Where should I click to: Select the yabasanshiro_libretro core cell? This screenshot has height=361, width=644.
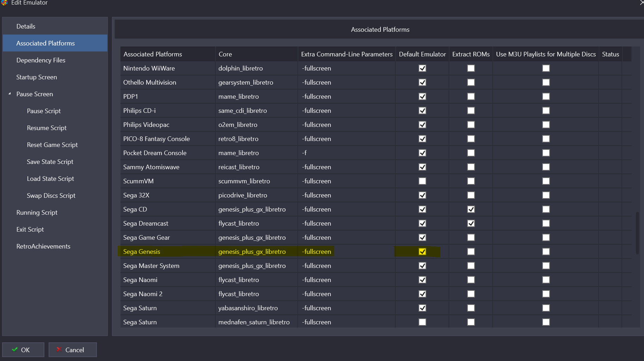click(256, 308)
